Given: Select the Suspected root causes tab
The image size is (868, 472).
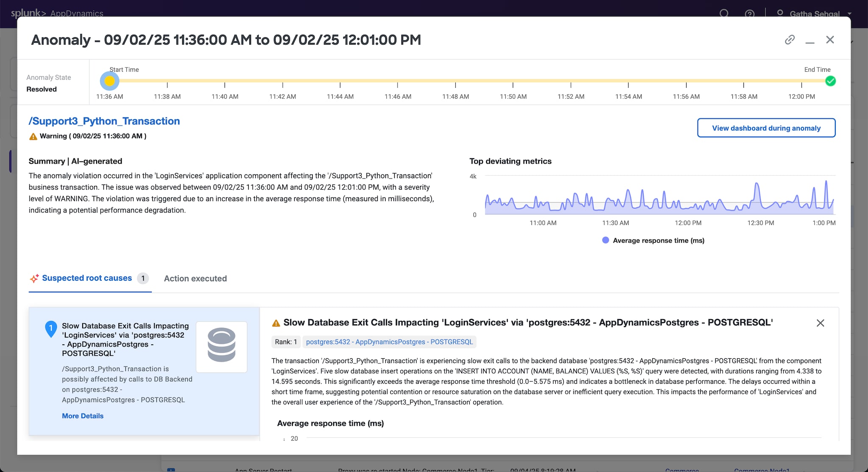Looking at the screenshot, I should [87, 278].
